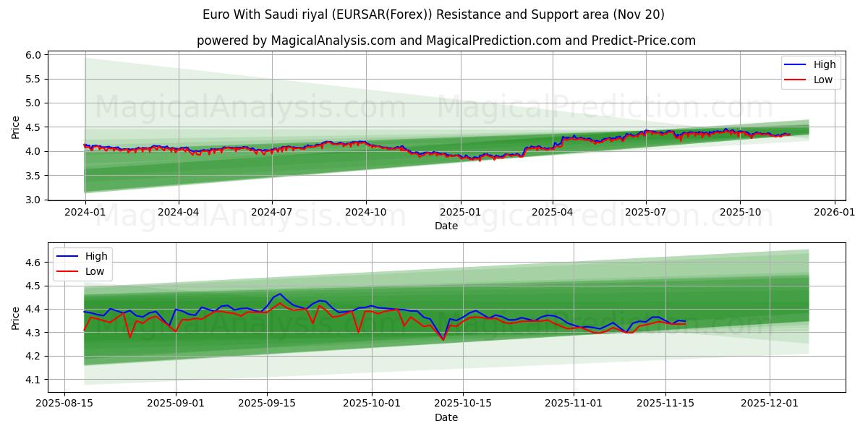Toggle the Low series in bottom legend
The image size is (868, 434).
click(x=96, y=271)
